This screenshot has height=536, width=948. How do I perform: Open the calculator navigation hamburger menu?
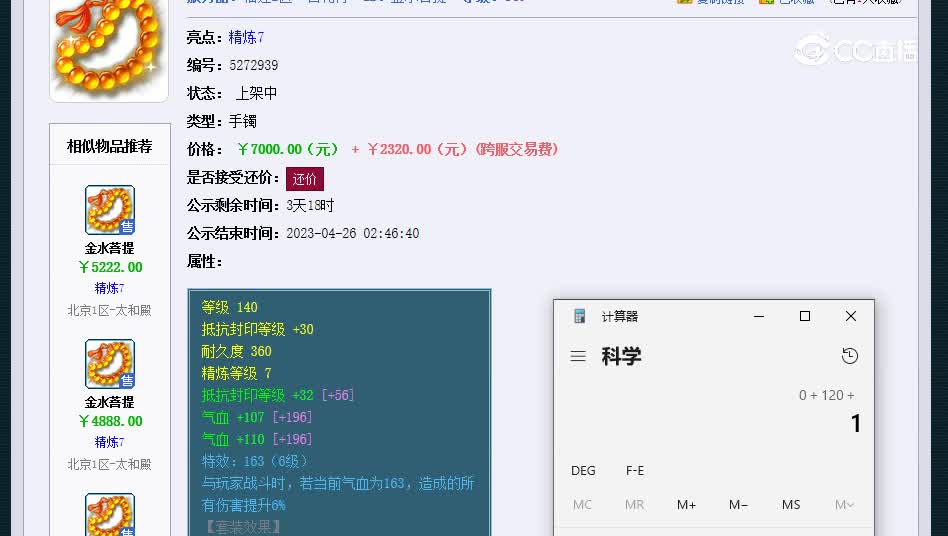pyautogui.click(x=578, y=356)
